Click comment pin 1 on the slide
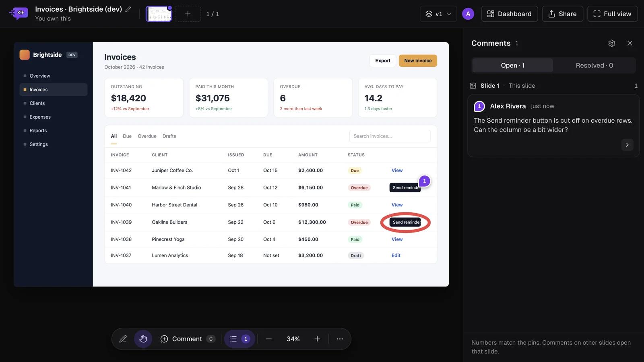Screen dimensions: 644x362 424,181
